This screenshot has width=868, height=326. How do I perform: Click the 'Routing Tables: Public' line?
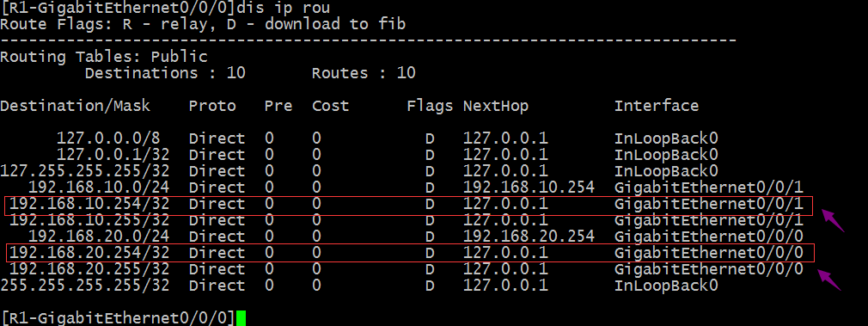(104, 57)
